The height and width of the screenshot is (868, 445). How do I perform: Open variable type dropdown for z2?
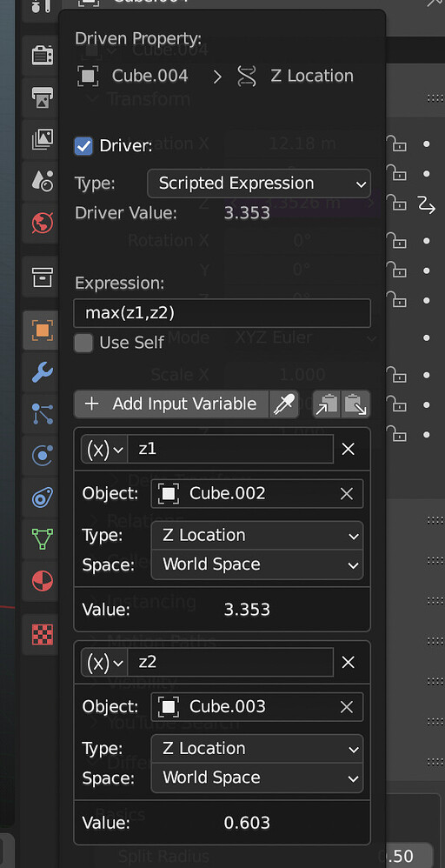pyautogui.click(x=104, y=663)
